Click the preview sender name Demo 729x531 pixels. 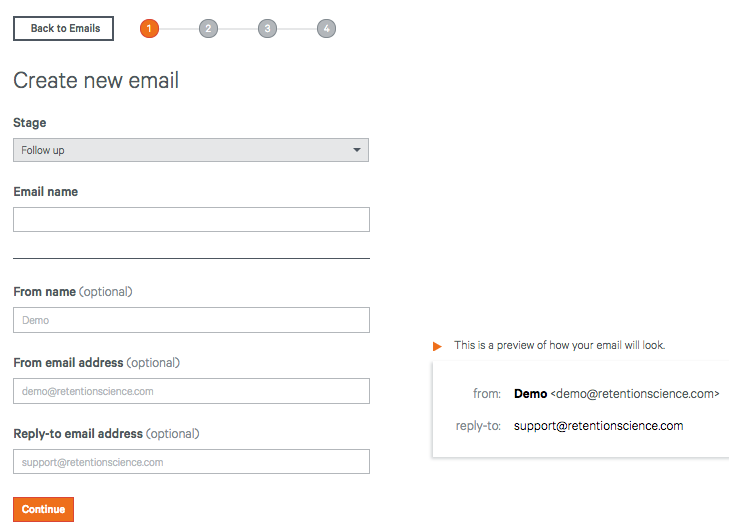530,393
